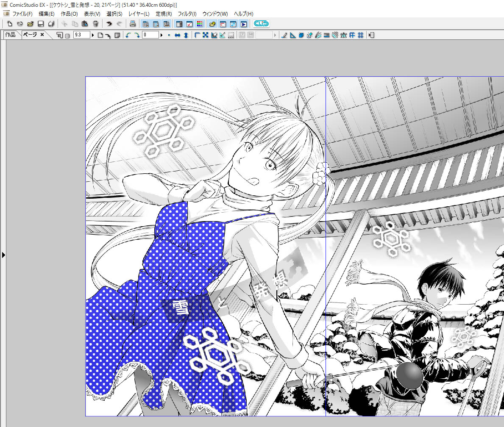Click the Paste clipboard icon
Image resolution: width=504 pixels, height=427 pixels.
(x=85, y=24)
